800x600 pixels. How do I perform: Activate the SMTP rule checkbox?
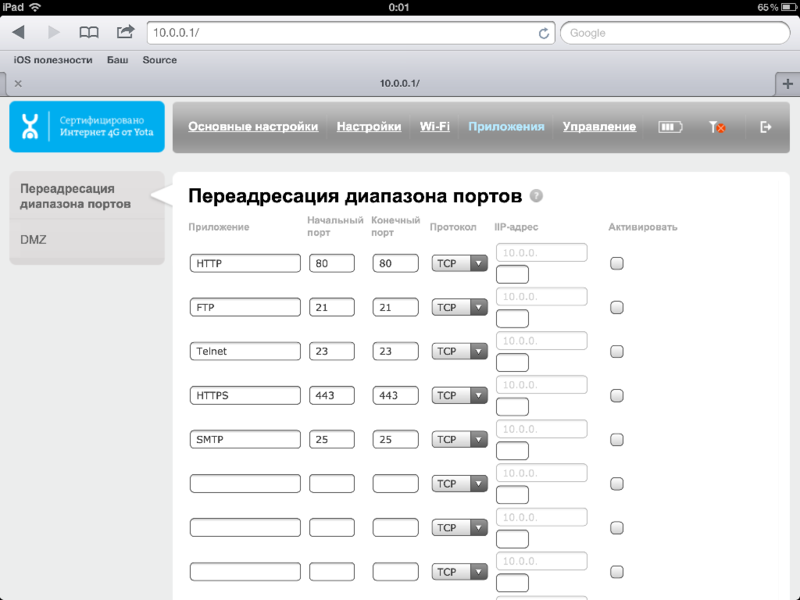pyautogui.click(x=617, y=439)
